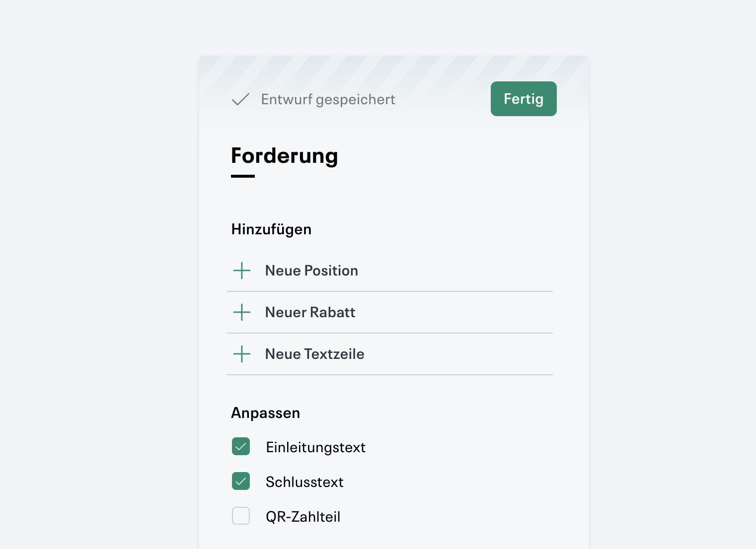Select the Neue Textzeile row
The height and width of the screenshot is (549, 756).
[x=314, y=354]
